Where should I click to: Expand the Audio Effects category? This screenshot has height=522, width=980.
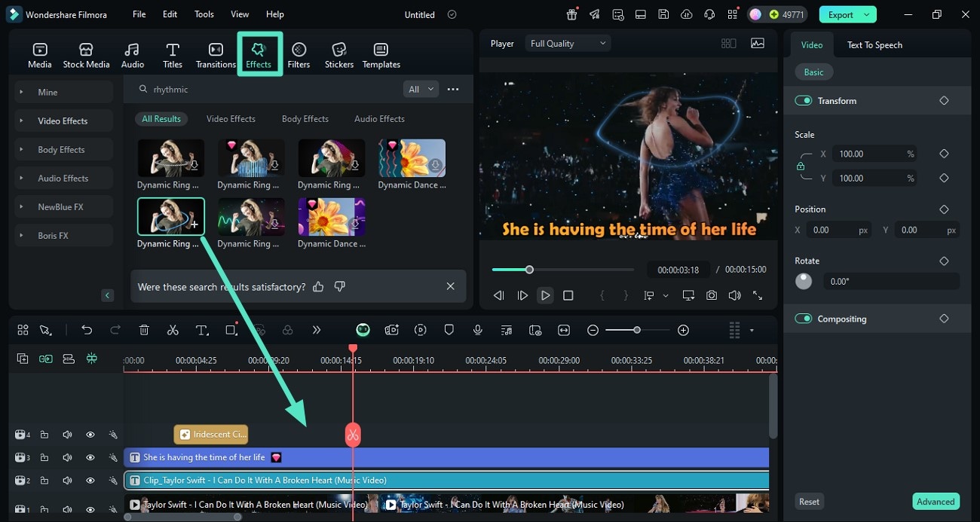pos(64,178)
